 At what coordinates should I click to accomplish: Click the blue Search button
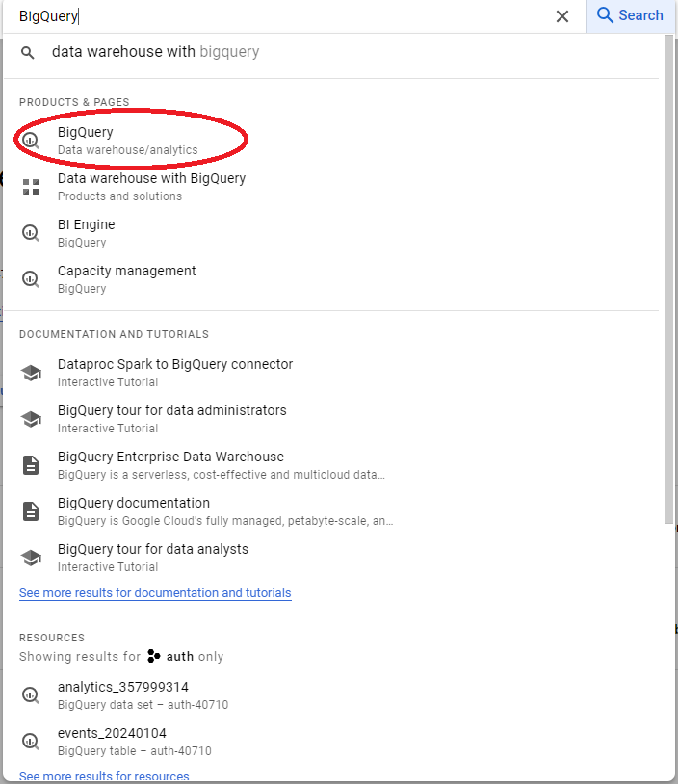[x=630, y=15]
